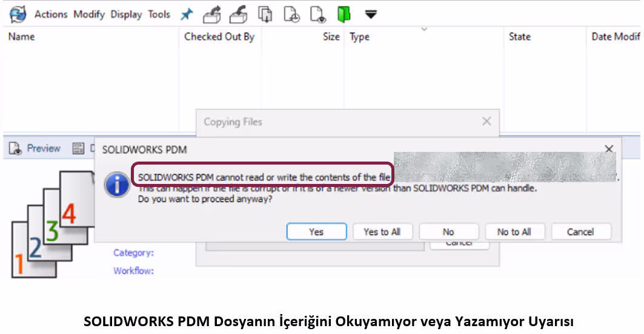This screenshot has height=334, width=644.
Task: Switch to the Preview tab
Action: 44,148
